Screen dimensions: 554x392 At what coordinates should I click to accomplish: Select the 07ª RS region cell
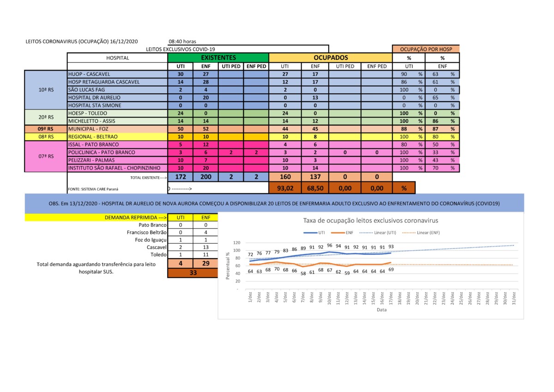(46, 156)
